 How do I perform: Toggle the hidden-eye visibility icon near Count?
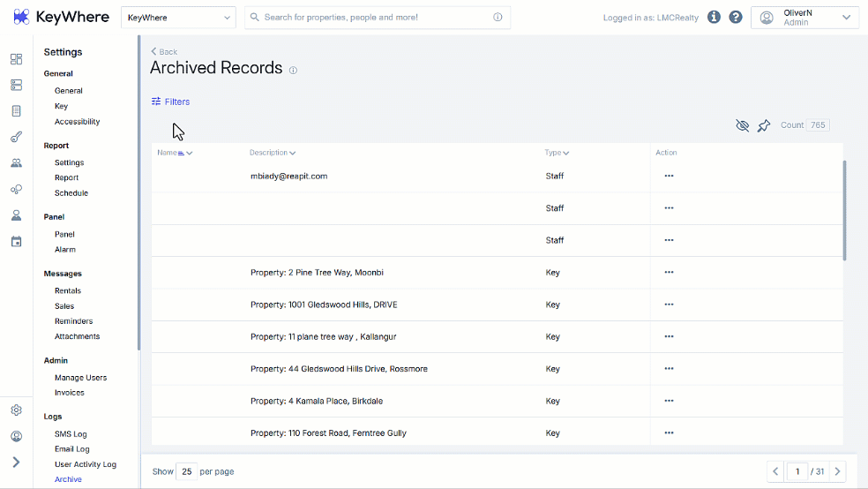743,125
